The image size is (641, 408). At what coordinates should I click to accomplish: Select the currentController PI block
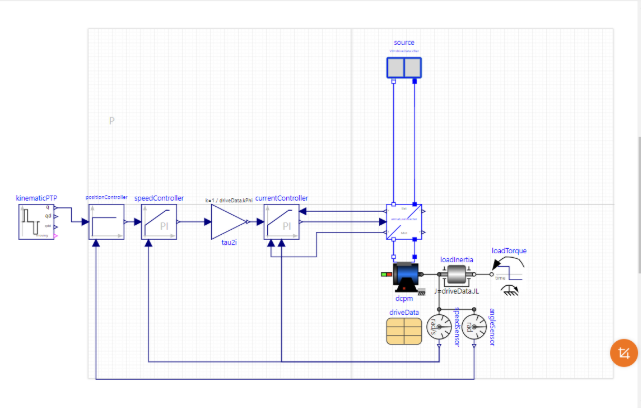[282, 222]
